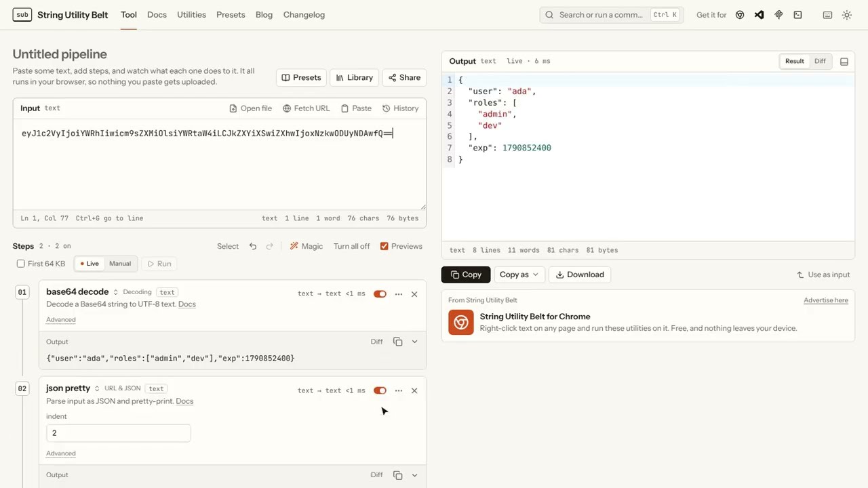Screen dimensions: 868x488
Task: Open the Copy as dropdown
Action: (519, 274)
